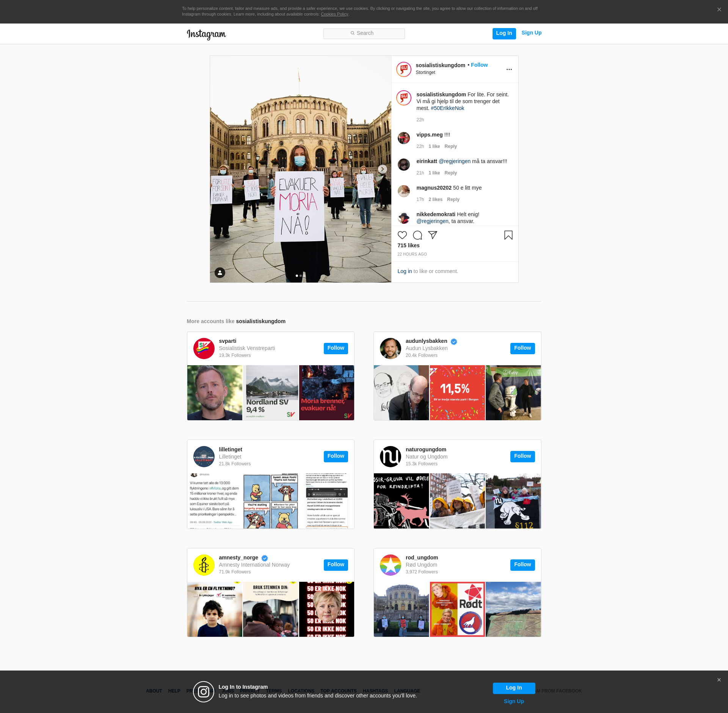Click amnesty_norge verified badge

click(265, 558)
